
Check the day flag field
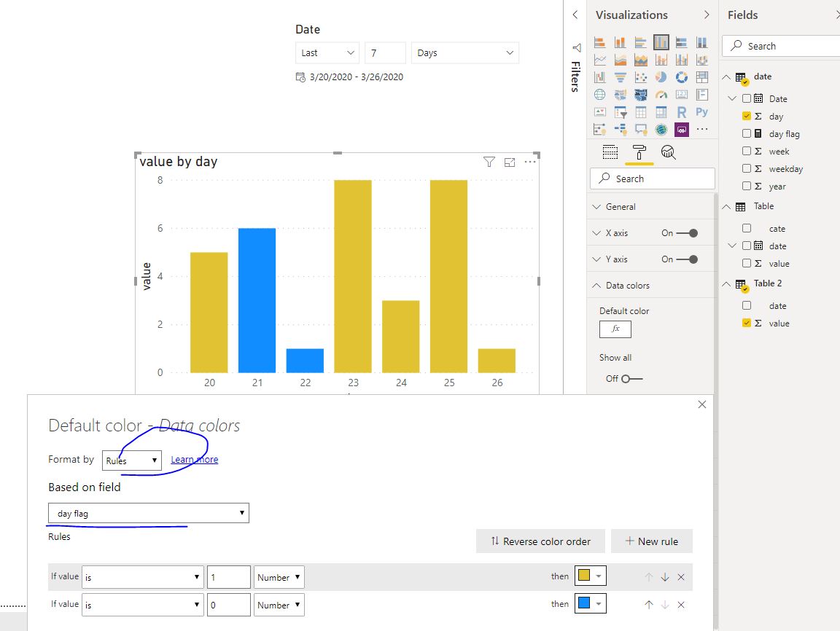(x=746, y=133)
